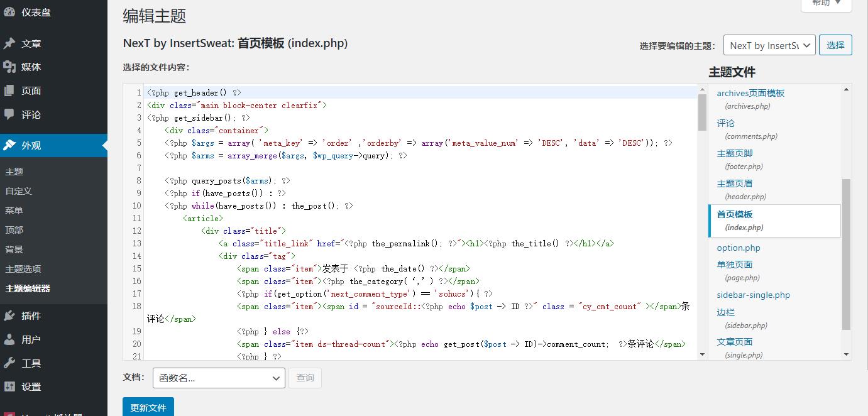Image resolution: width=868 pixels, height=416 pixels.
Task: Click the 设置 settings icon
Action: pos(9,386)
